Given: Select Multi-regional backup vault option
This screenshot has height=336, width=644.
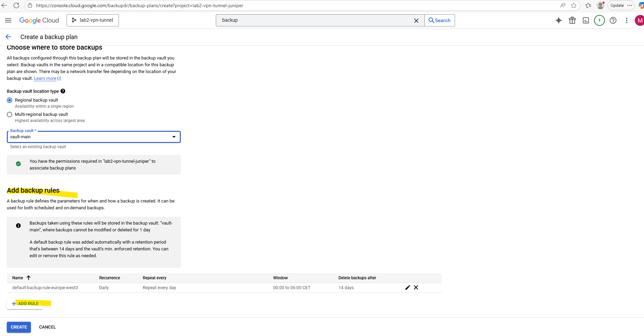Looking at the screenshot, I should pyautogui.click(x=10, y=114).
